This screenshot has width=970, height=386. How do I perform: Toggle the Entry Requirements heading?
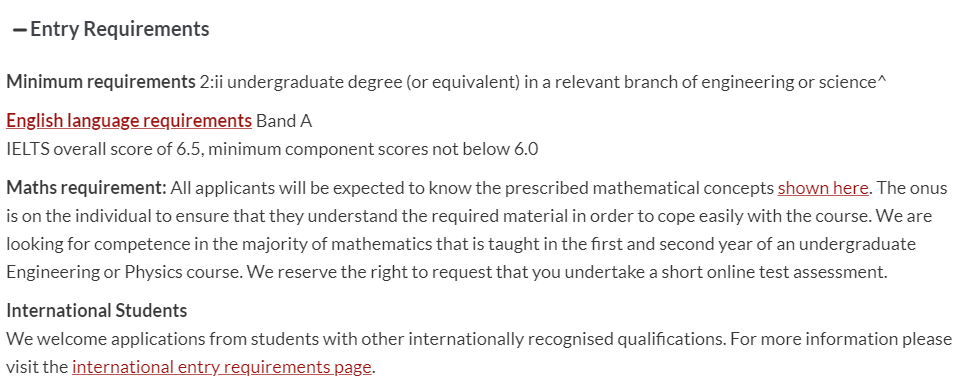[119, 29]
